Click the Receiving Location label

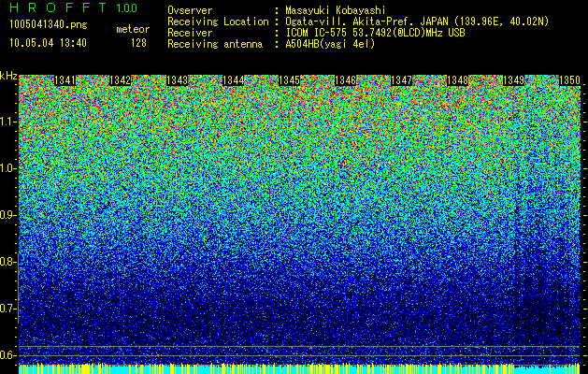point(218,22)
